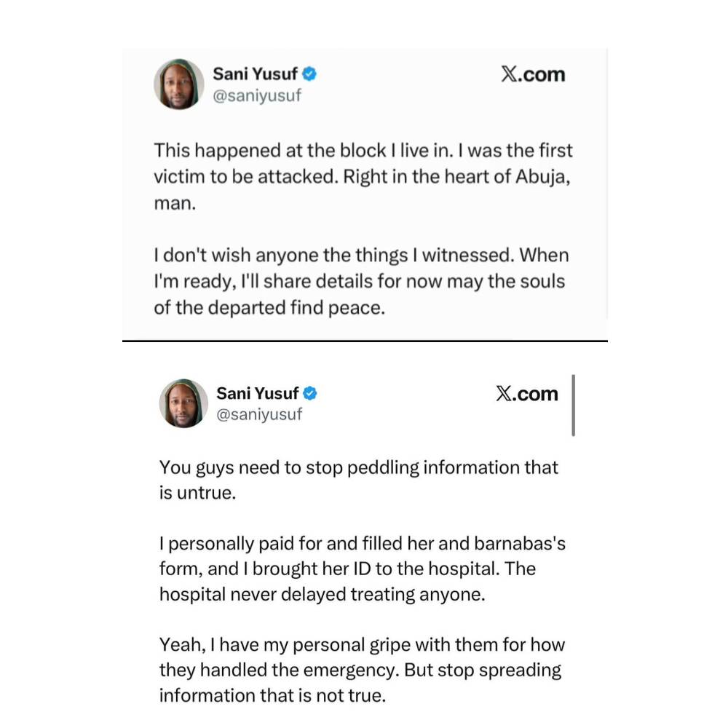This screenshot has height=728, width=728.
Task: Click the @saniyusuf handle in the top tweet
Action: pyautogui.click(x=256, y=95)
